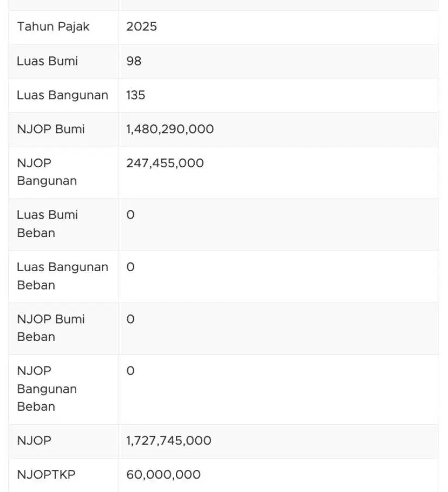The height and width of the screenshot is (492, 448).
Task: Click the Luas Bumi Beban label
Action: click(x=47, y=224)
